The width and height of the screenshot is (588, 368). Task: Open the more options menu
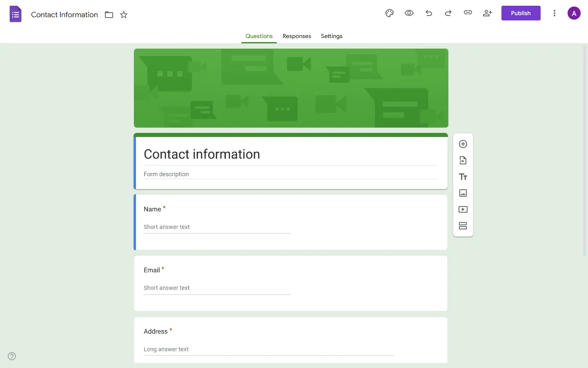pos(555,13)
